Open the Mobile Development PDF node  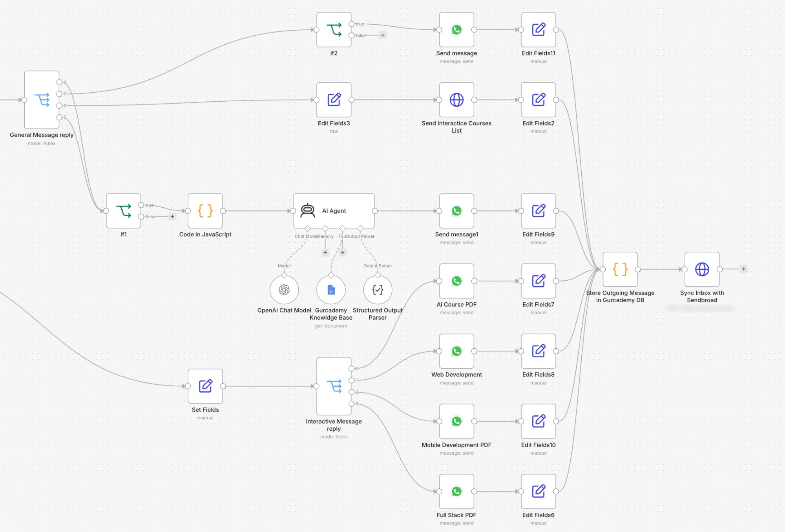(456, 421)
